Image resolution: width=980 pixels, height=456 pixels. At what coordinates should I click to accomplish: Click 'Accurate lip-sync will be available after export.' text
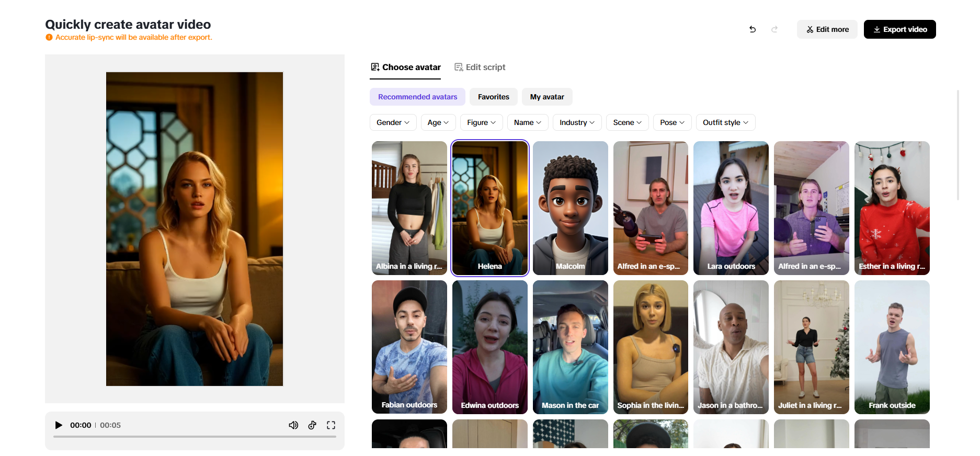[x=134, y=37]
